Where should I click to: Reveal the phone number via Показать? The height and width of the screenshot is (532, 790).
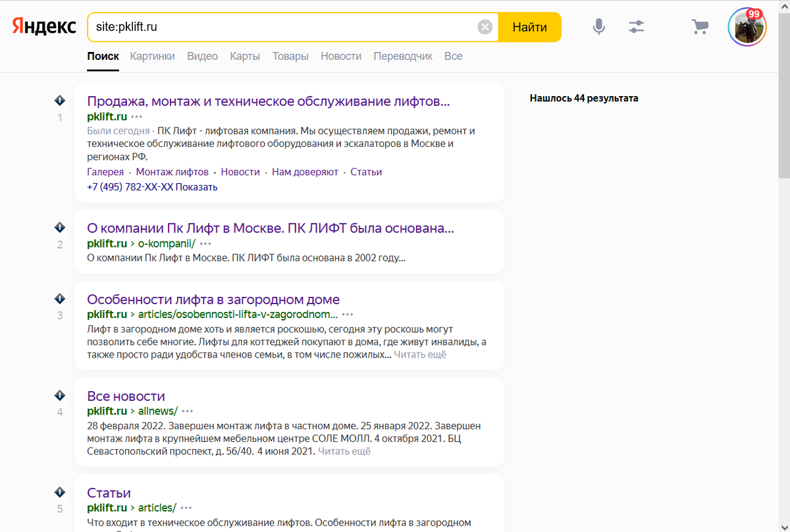click(196, 187)
